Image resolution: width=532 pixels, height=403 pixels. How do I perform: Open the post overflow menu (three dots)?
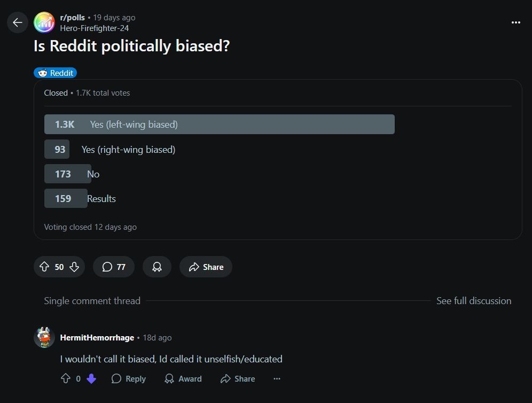click(x=516, y=22)
